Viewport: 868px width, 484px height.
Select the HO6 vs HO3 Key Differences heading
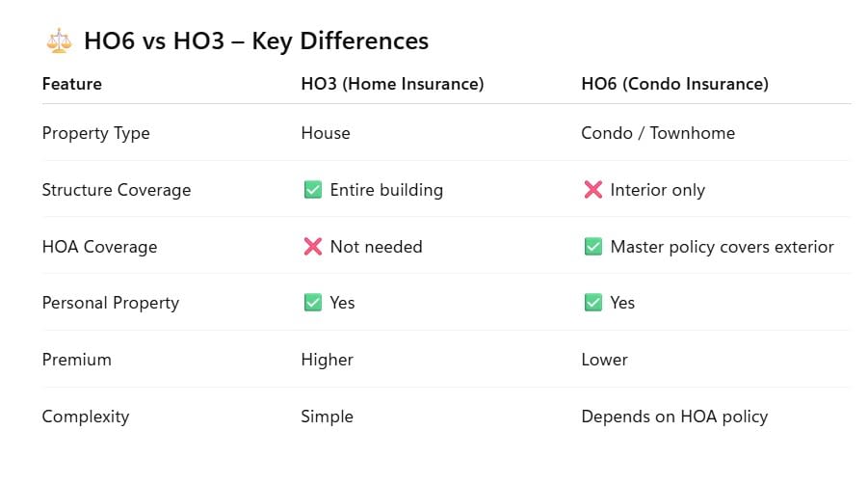point(256,41)
